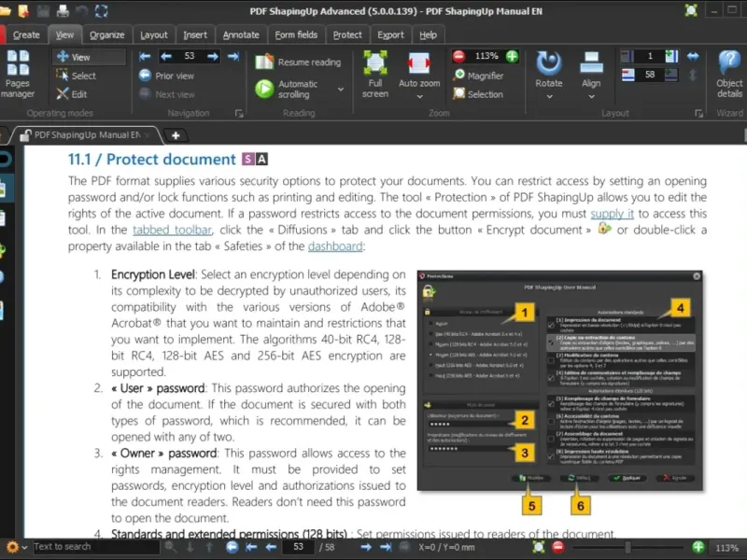This screenshot has width=747, height=560.
Task: Go to next page from status bar
Action: (366, 547)
